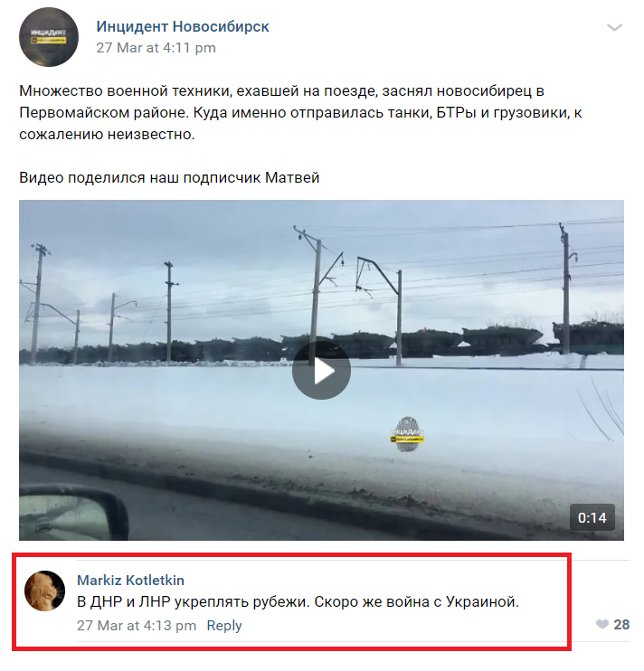The height and width of the screenshot is (671, 644).
Task: Reply to Markiz Kotletkin's comment
Action: click(x=224, y=625)
